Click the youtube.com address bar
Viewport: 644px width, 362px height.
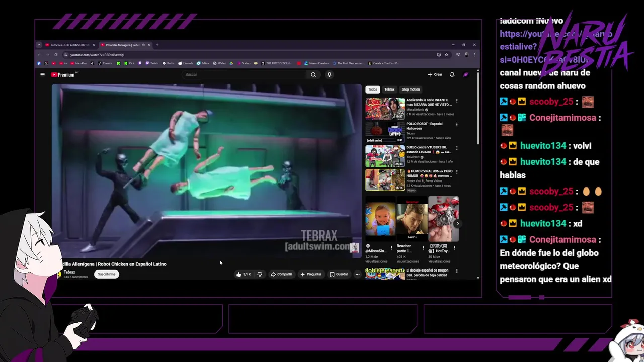[249, 55]
